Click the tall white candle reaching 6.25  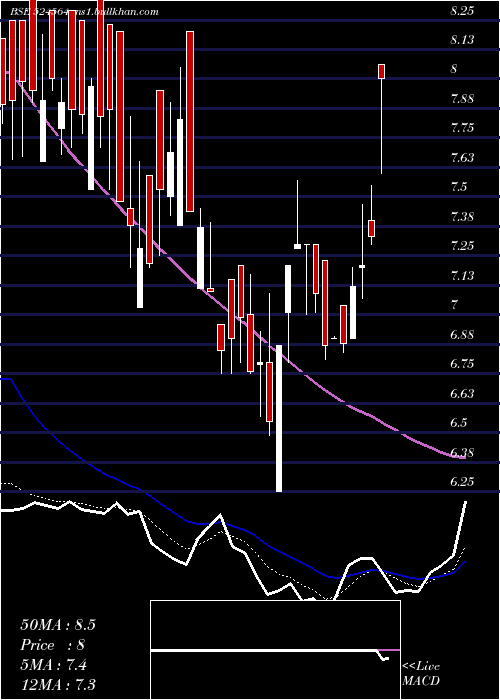pyautogui.click(x=279, y=418)
